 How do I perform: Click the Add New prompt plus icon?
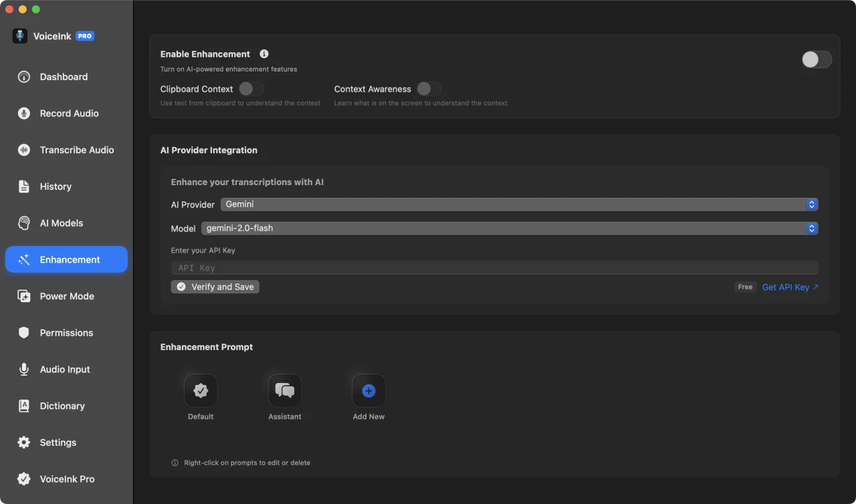[368, 390]
